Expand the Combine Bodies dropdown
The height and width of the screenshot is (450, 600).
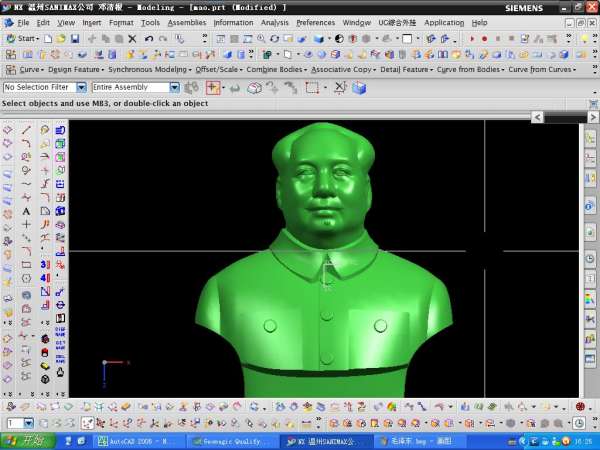(277, 70)
